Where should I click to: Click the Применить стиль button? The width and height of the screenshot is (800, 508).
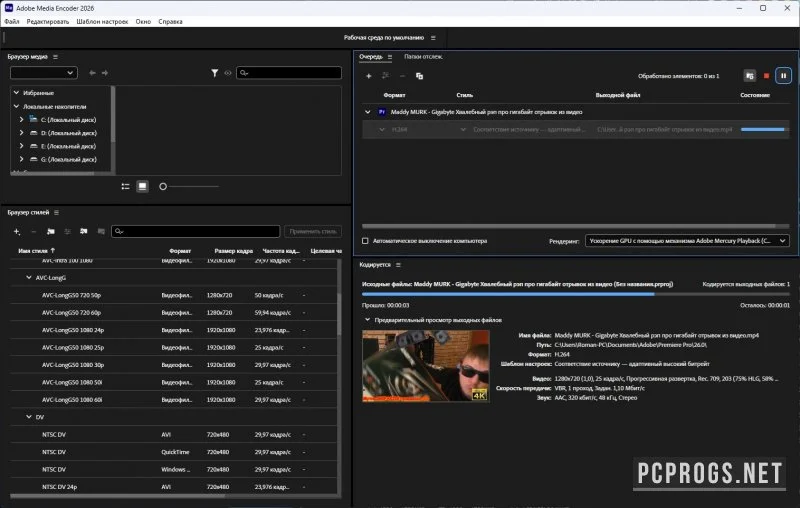coord(313,232)
